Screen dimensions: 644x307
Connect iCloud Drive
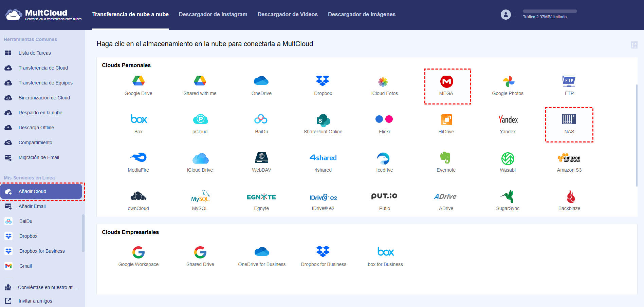click(200, 158)
